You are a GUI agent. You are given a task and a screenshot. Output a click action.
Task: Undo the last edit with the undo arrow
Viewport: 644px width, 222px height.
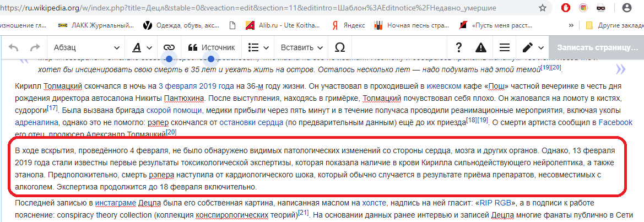13,47
